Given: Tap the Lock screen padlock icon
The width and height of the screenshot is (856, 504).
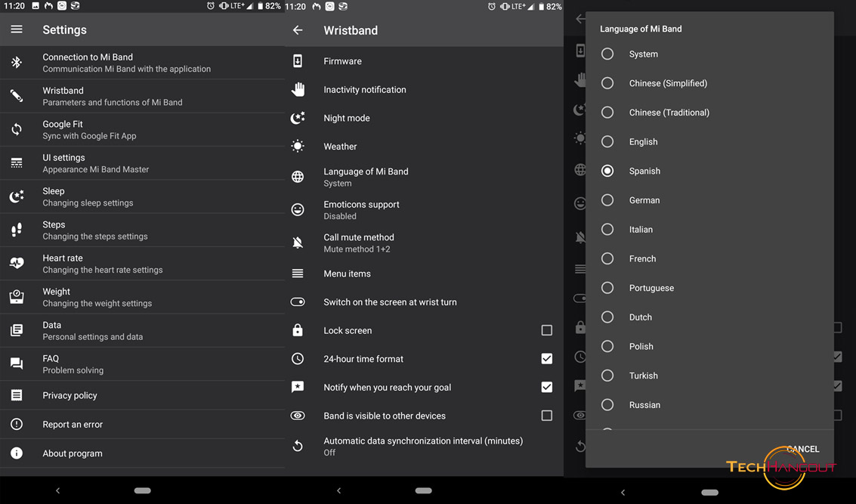Looking at the screenshot, I should [x=298, y=329].
